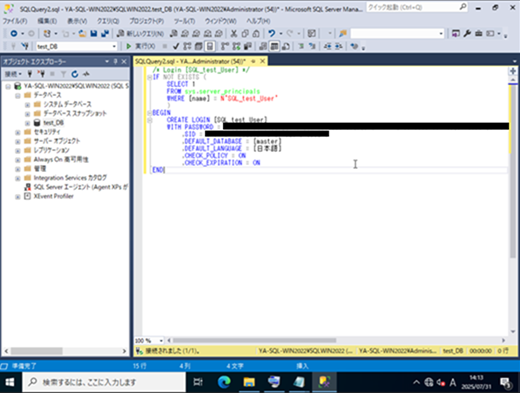
Task: Open Microsoft Edge from the taskbar
Action: (x=224, y=382)
